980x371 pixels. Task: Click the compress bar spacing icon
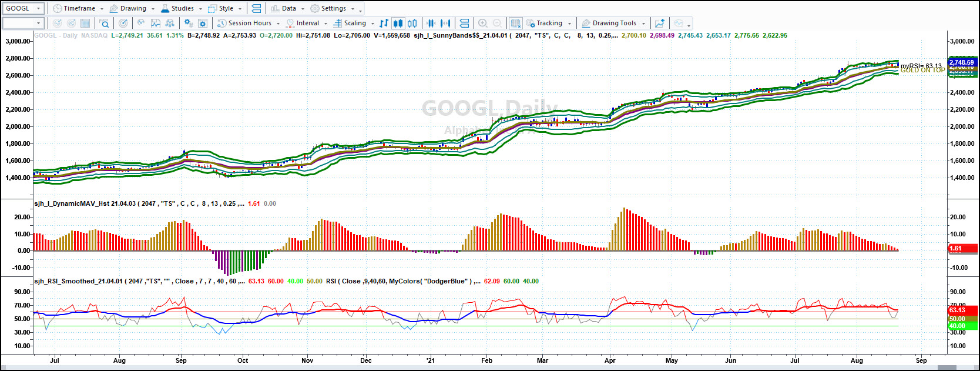click(431, 23)
